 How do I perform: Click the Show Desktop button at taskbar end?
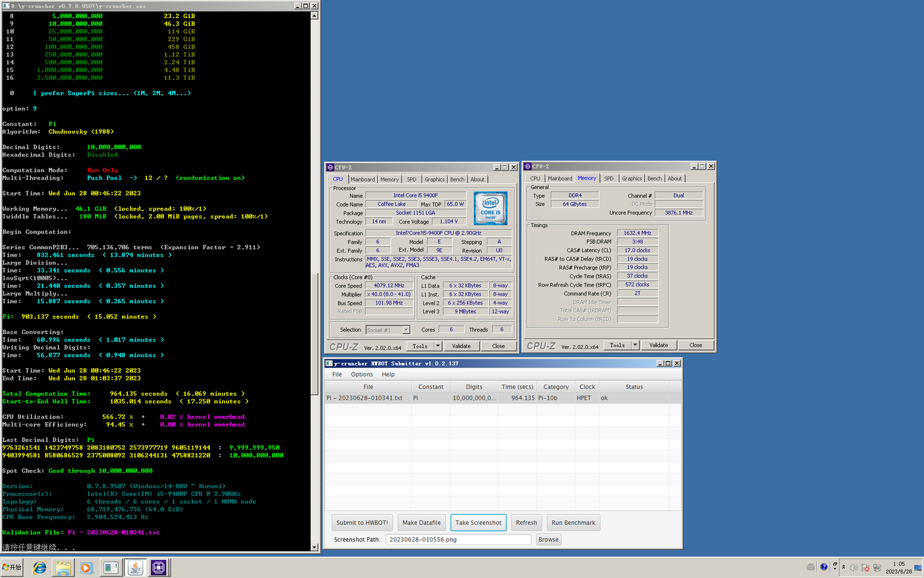click(x=919, y=567)
